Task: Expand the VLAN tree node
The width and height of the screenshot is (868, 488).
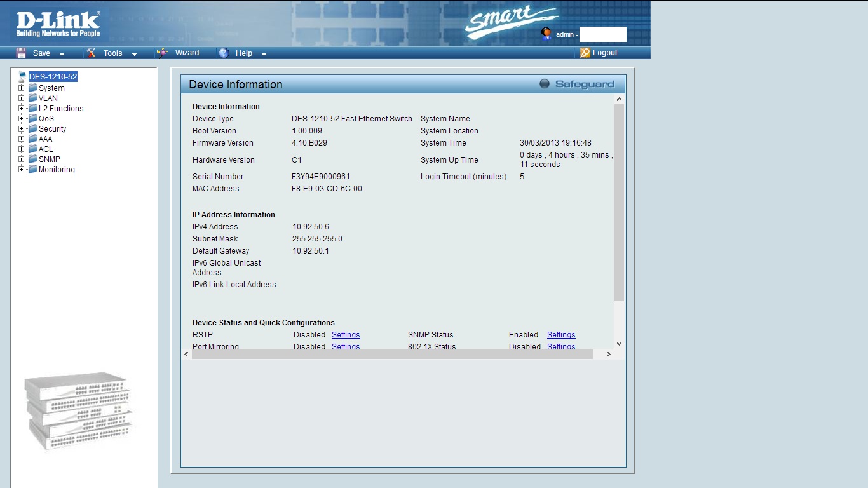Action: (x=22, y=98)
